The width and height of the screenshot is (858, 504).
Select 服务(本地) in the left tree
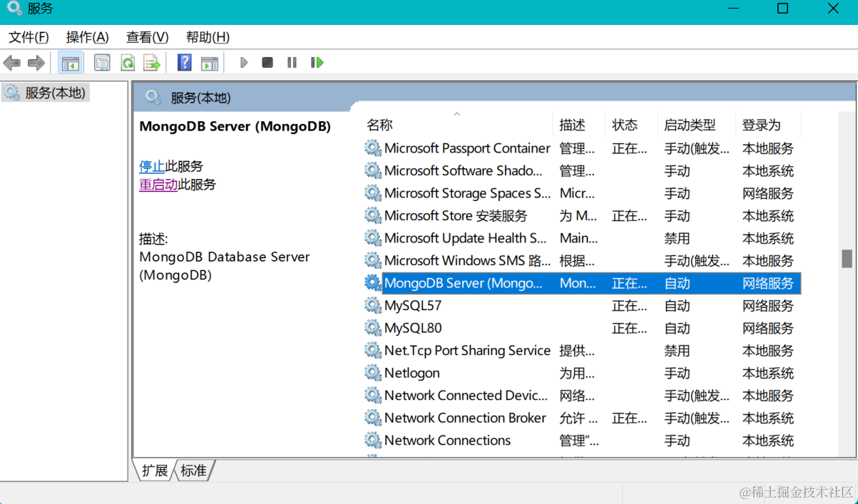46,93
